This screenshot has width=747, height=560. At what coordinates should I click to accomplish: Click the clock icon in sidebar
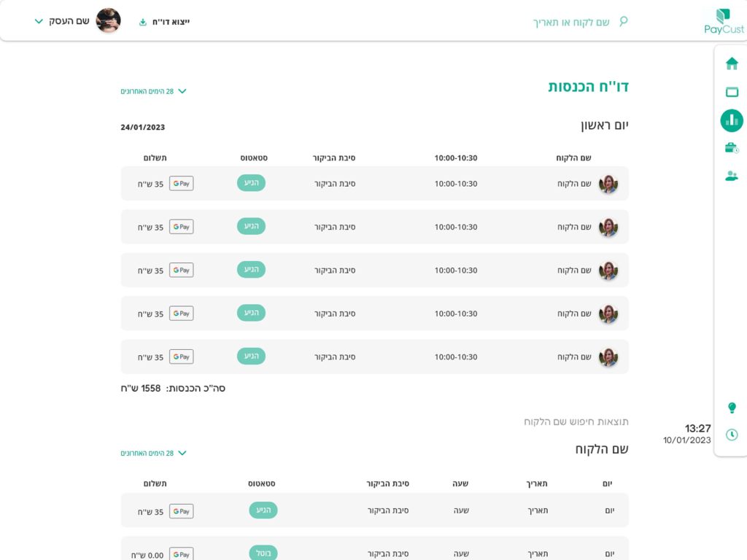732,435
